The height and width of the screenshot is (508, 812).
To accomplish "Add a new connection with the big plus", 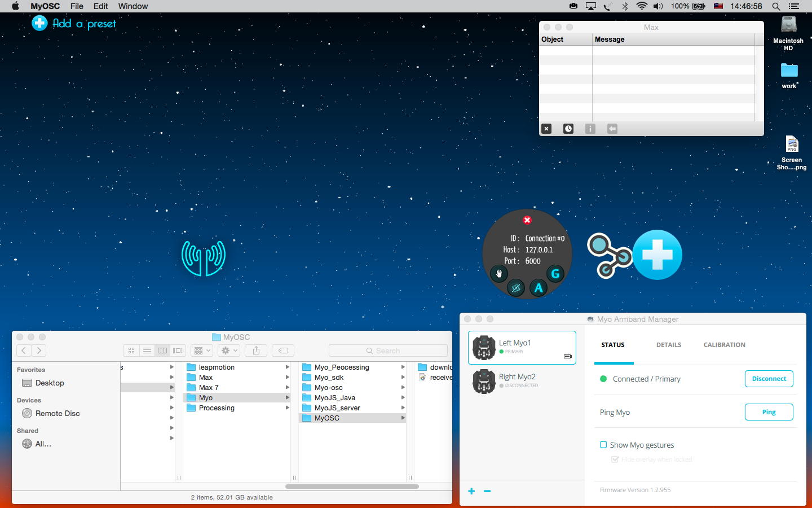I will (657, 255).
